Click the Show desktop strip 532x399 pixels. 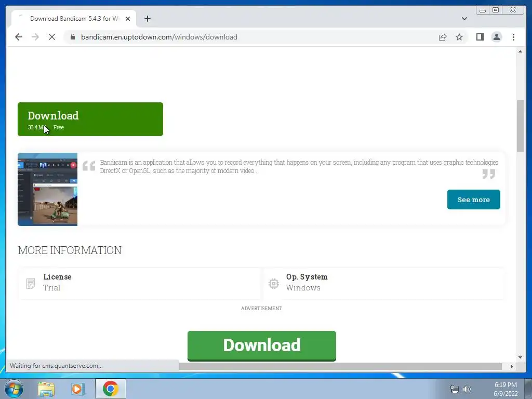(x=528, y=389)
